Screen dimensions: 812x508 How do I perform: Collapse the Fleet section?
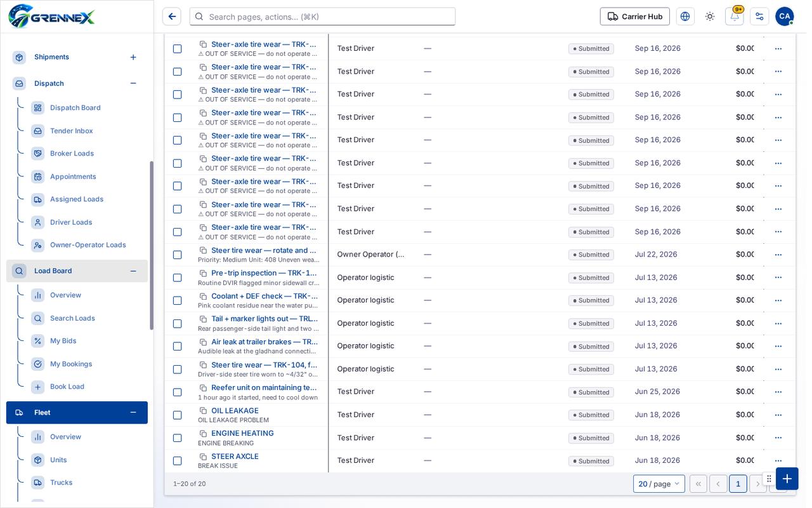(133, 413)
